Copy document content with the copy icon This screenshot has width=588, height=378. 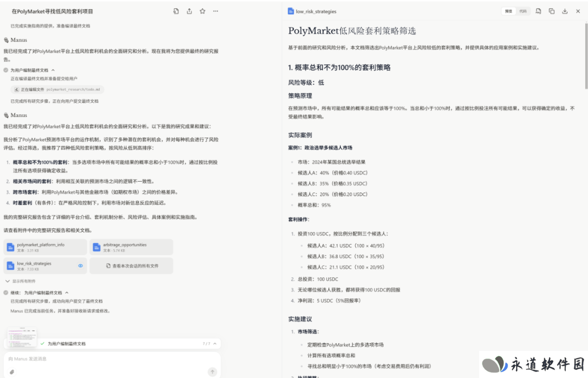552,11
